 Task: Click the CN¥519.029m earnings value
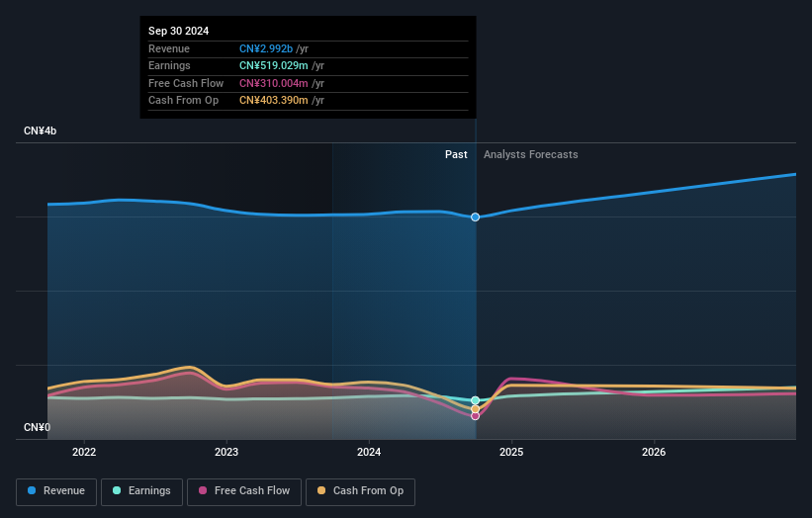(273, 65)
